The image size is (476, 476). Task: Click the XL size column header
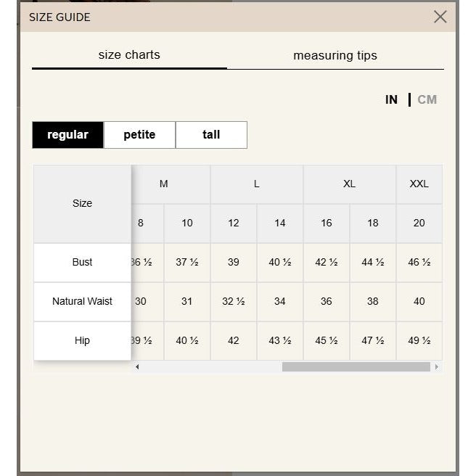coord(349,184)
